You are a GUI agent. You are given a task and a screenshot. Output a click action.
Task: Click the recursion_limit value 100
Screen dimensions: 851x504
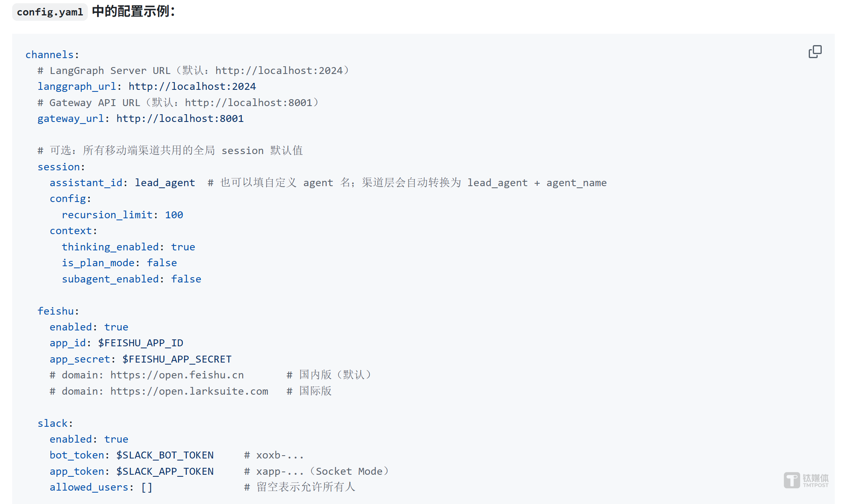point(174,215)
